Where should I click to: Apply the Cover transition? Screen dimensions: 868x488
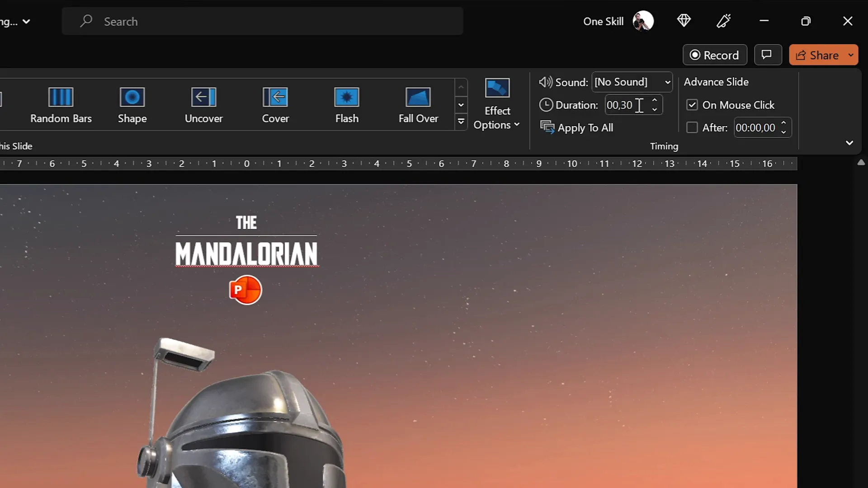tap(275, 105)
